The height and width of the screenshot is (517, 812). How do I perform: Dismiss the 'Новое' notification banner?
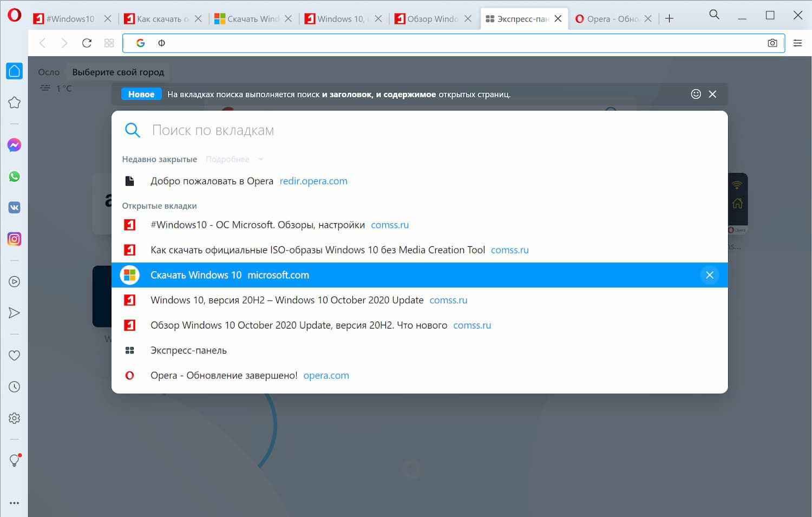(x=712, y=94)
